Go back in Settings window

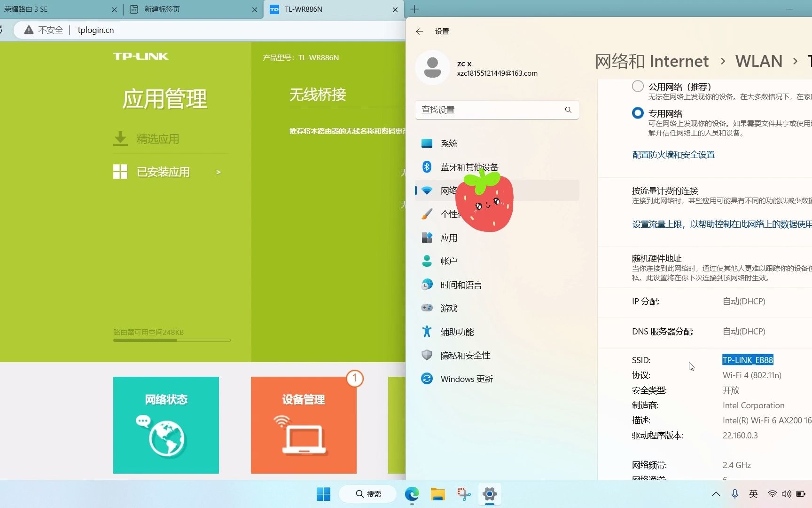(420, 32)
